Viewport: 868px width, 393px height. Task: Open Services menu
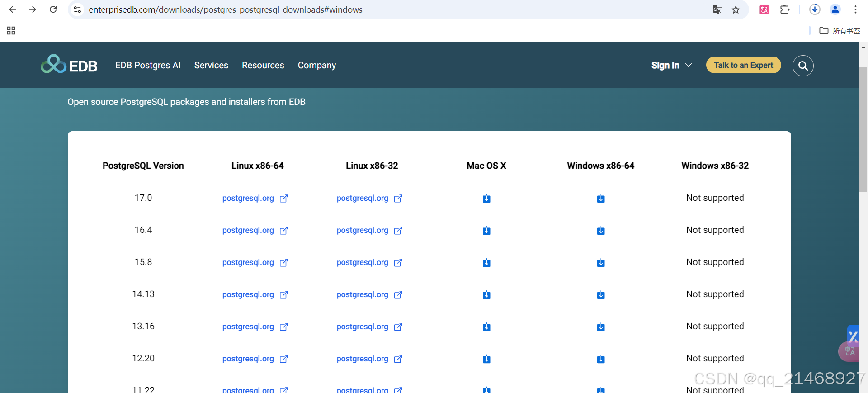coord(211,65)
